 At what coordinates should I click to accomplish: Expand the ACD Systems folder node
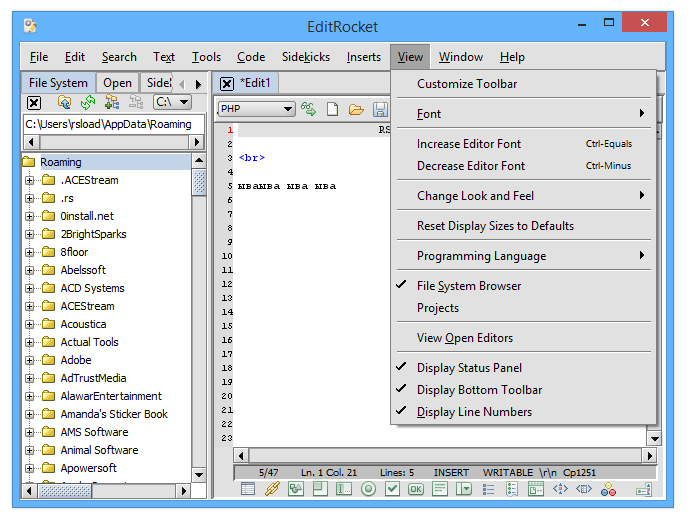point(29,289)
